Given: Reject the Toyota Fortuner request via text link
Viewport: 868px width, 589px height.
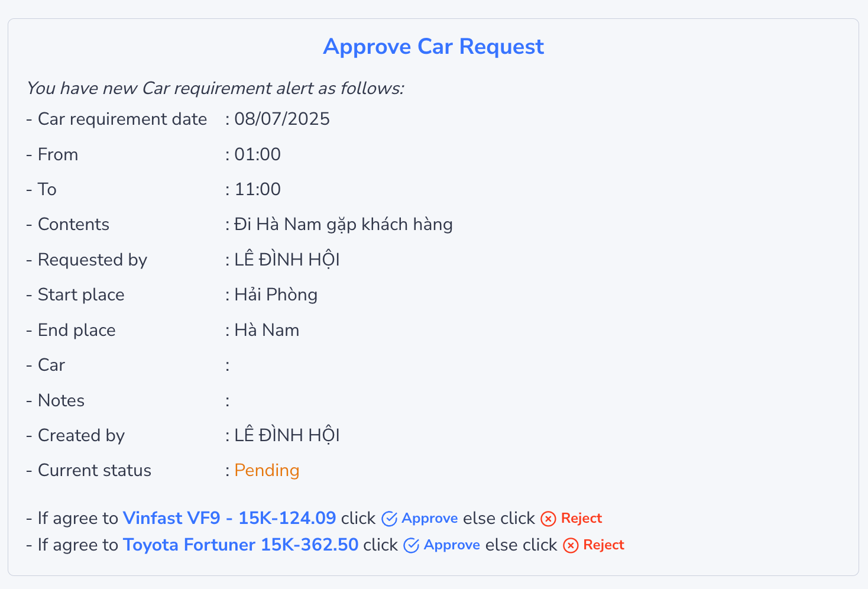Looking at the screenshot, I should (x=604, y=545).
